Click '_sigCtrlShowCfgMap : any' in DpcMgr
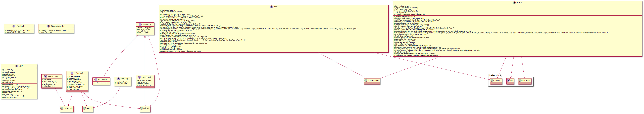Viewport: 644px width, 114px height. click(403, 9)
